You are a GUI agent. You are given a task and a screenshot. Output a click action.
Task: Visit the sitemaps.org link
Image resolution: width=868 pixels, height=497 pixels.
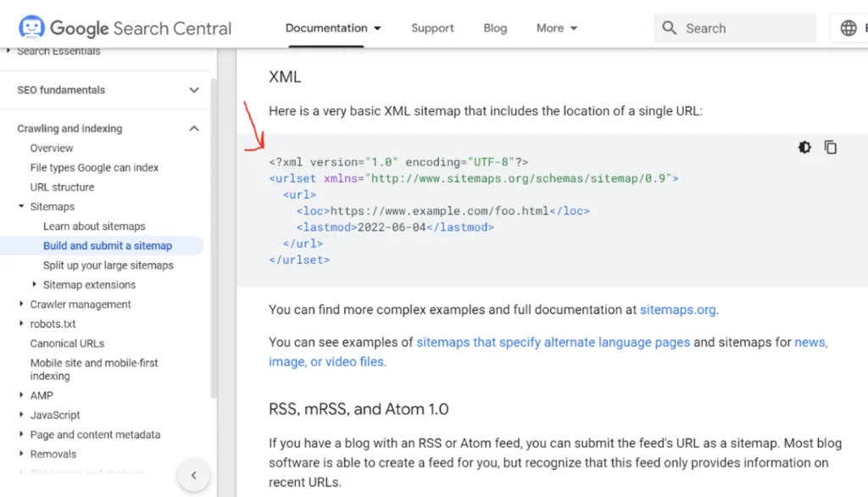(x=677, y=310)
